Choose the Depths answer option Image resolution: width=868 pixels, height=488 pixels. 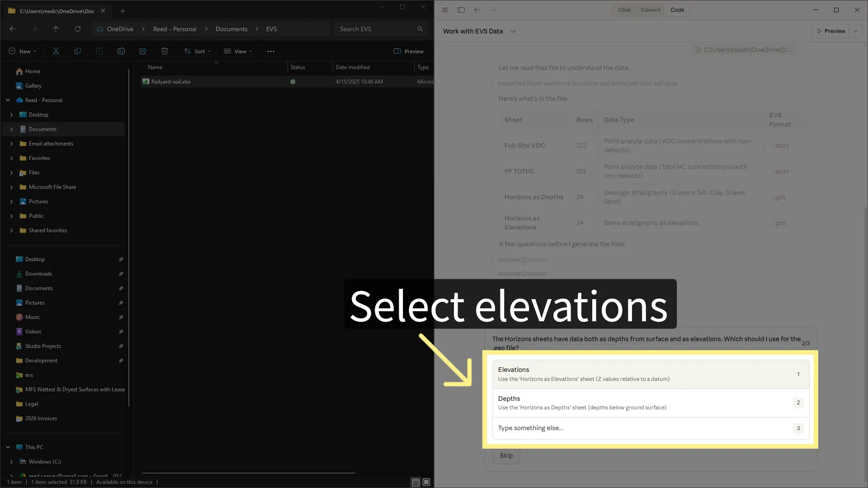[x=651, y=403]
